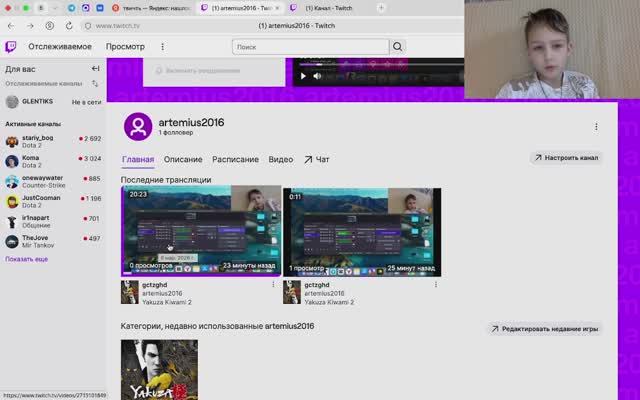This screenshot has width=640, height=400.
Task: Select the Видео channel tab
Action: click(281, 160)
